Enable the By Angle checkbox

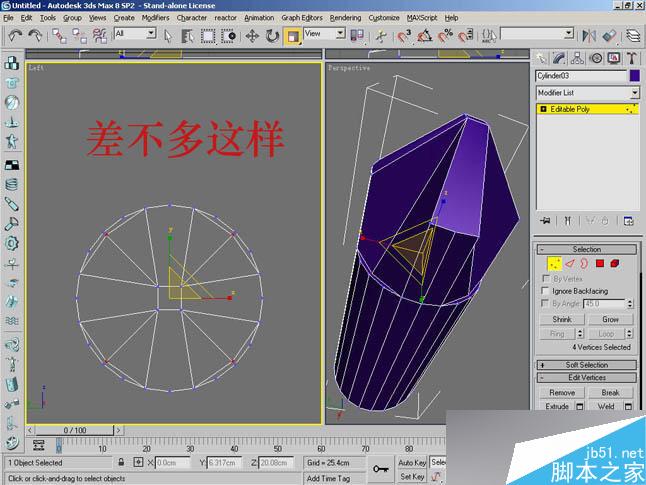545,303
